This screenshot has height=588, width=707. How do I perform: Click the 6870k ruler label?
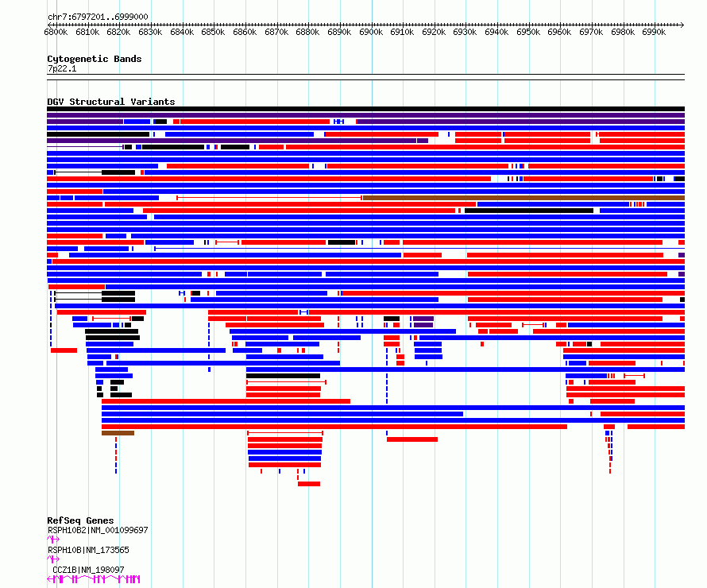click(x=276, y=32)
